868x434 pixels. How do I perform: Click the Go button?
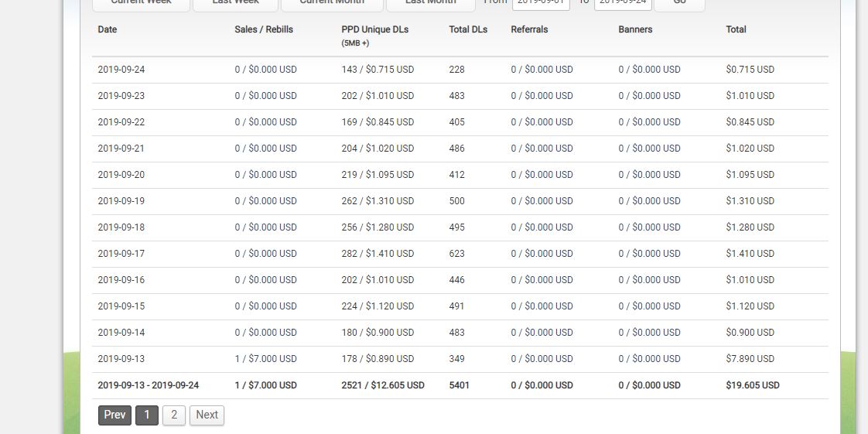[x=679, y=5]
